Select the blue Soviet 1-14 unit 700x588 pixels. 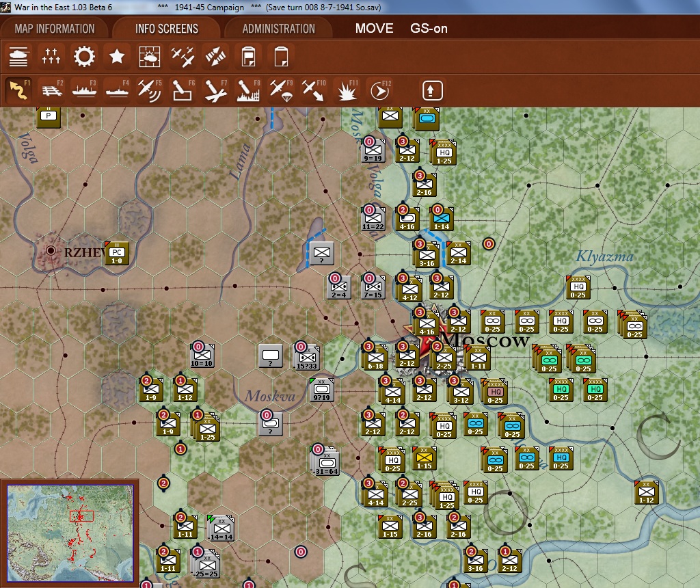[x=442, y=219]
